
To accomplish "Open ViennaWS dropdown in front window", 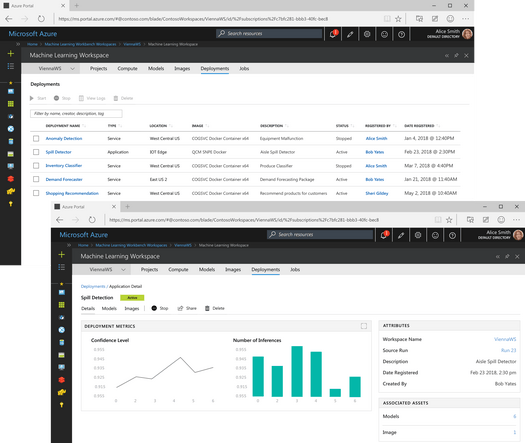I will point(102,270).
